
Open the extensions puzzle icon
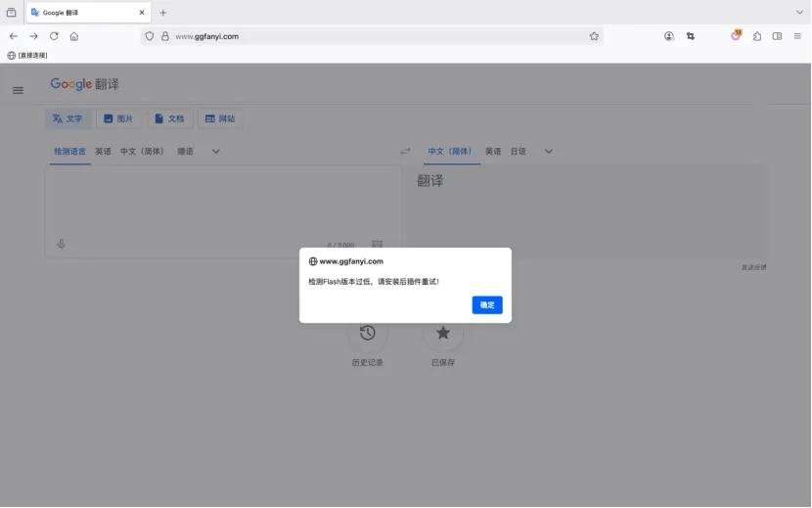pos(757,36)
